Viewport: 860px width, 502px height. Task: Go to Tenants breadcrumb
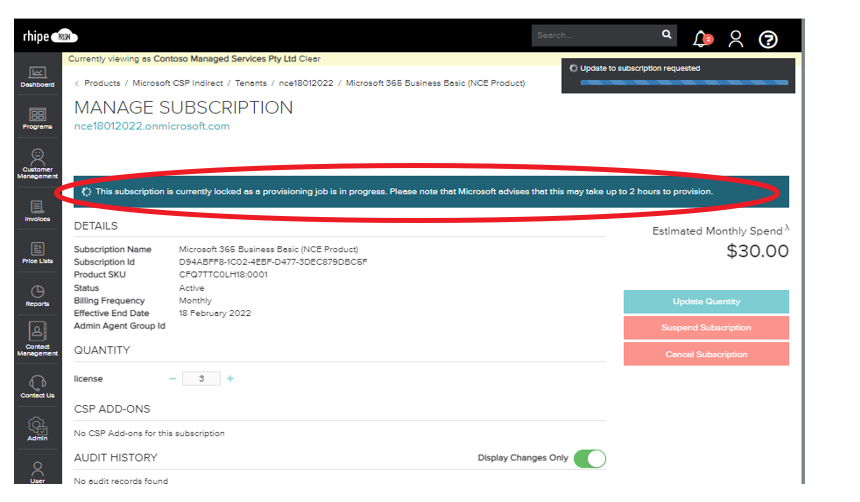tap(250, 83)
